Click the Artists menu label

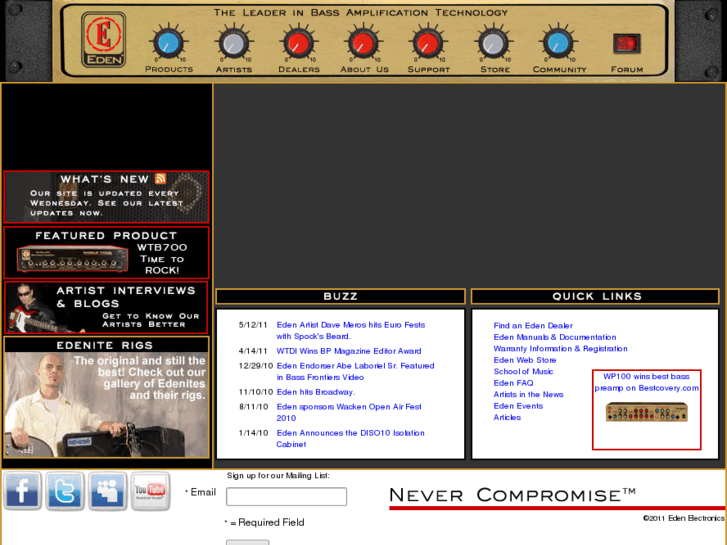[x=234, y=69]
